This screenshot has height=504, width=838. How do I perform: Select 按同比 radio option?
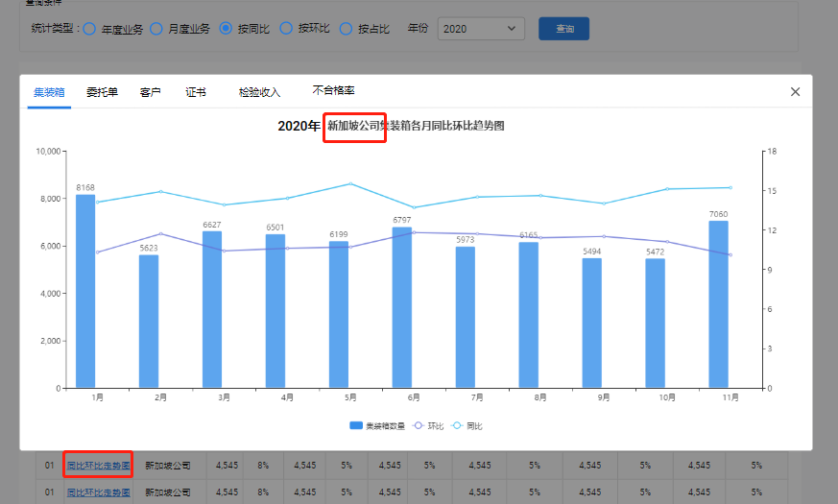pos(227,29)
